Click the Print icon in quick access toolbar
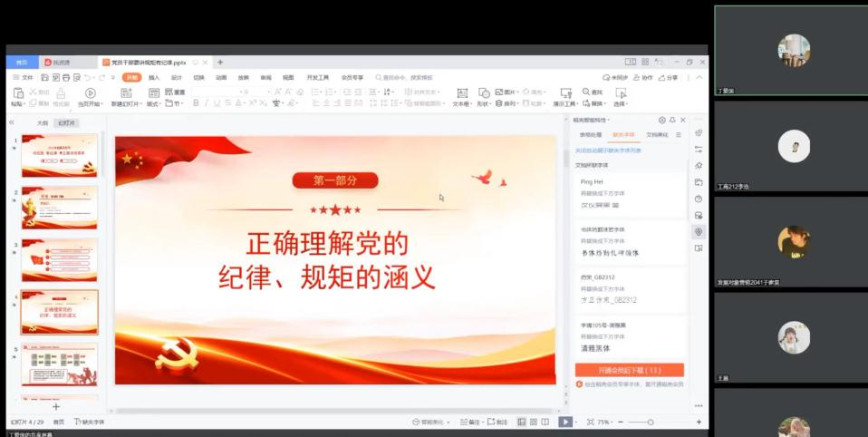Screen dimensions: 868x437 point(66,78)
